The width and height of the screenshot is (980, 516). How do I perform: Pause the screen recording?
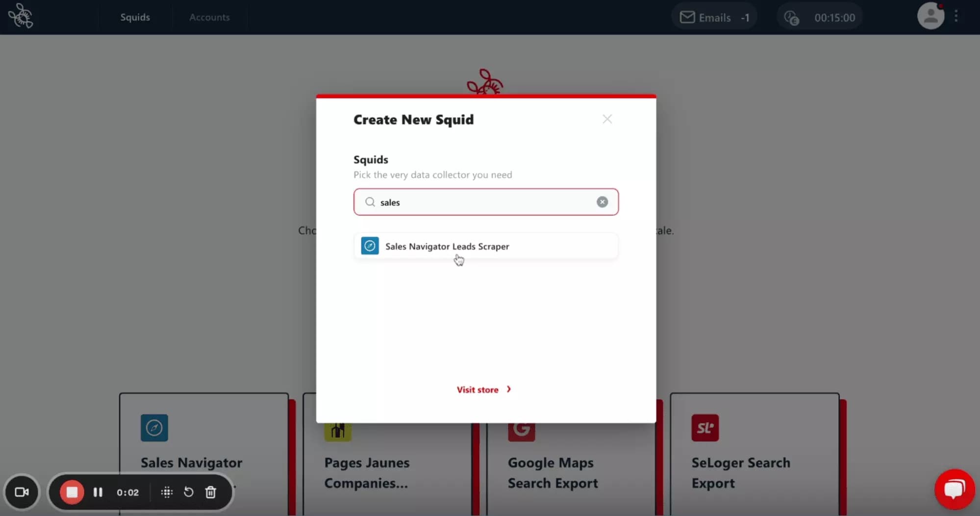tap(98, 492)
